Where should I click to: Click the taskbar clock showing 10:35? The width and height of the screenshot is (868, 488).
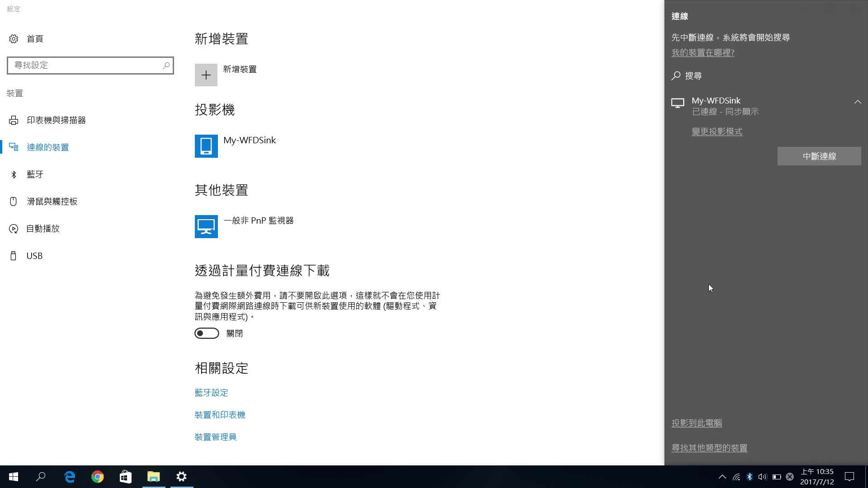(x=817, y=477)
